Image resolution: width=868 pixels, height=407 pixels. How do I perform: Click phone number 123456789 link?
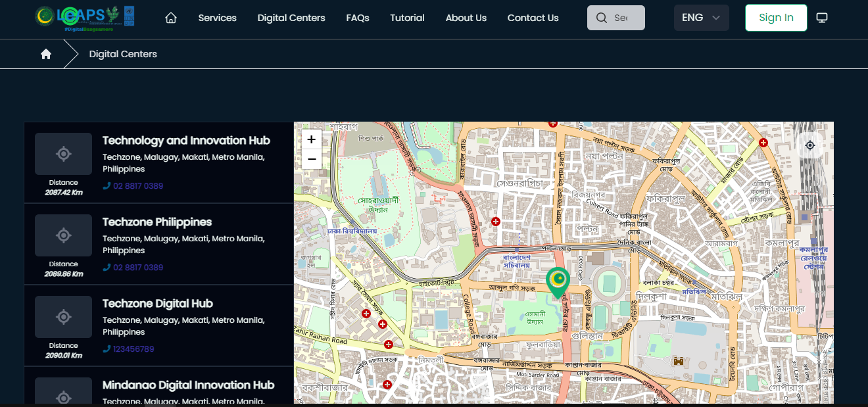[x=133, y=349]
